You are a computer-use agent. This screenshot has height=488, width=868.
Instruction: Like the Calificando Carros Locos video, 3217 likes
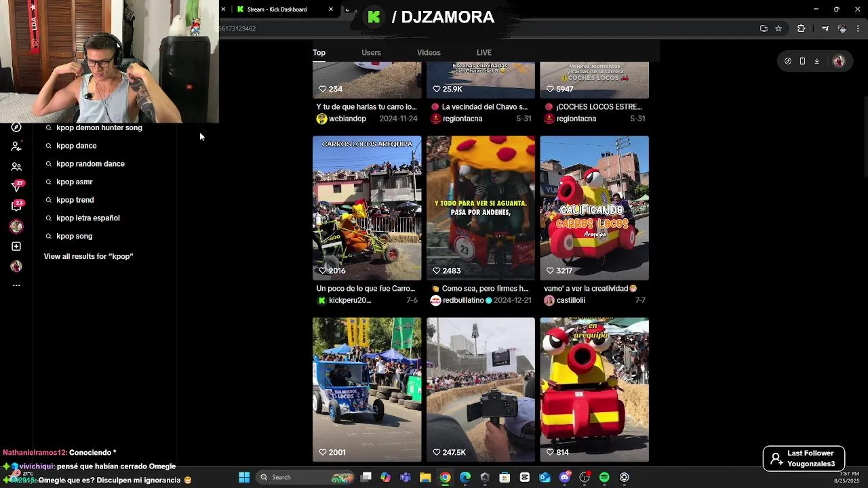click(551, 270)
